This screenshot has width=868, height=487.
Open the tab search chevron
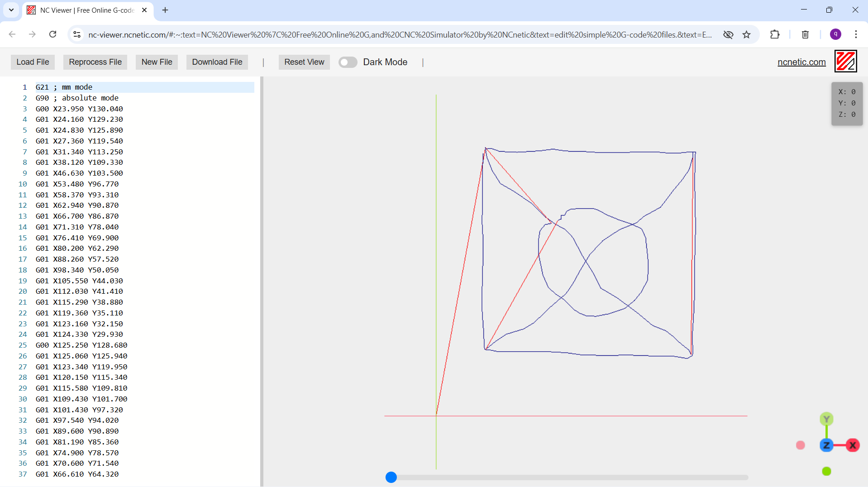click(11, 10)
